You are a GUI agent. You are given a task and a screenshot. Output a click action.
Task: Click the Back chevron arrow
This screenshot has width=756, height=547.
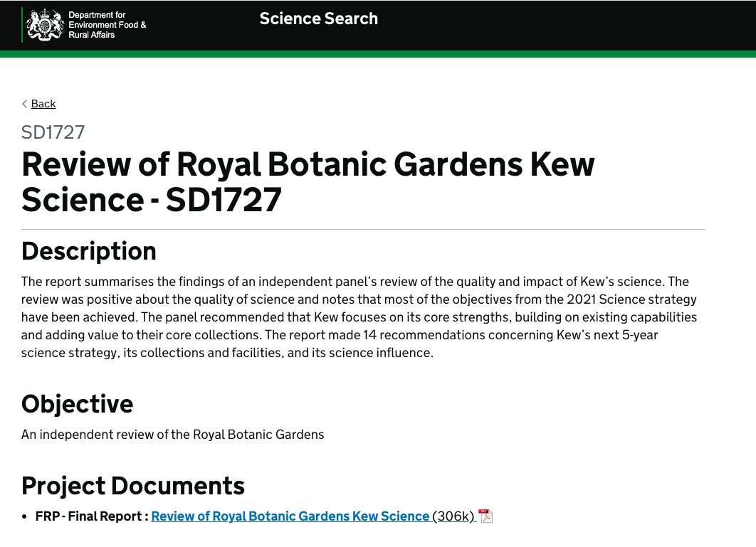(25, 104)
